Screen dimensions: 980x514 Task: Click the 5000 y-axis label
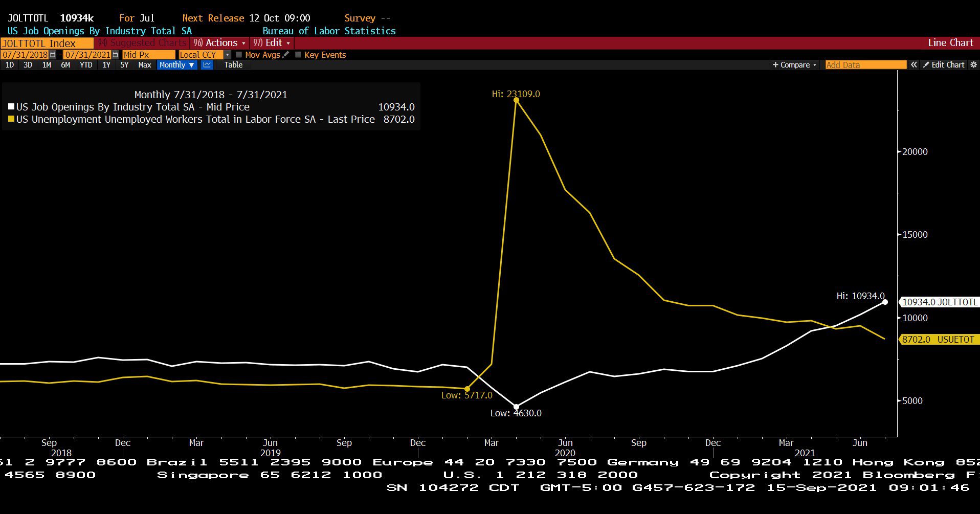point(912,401)
